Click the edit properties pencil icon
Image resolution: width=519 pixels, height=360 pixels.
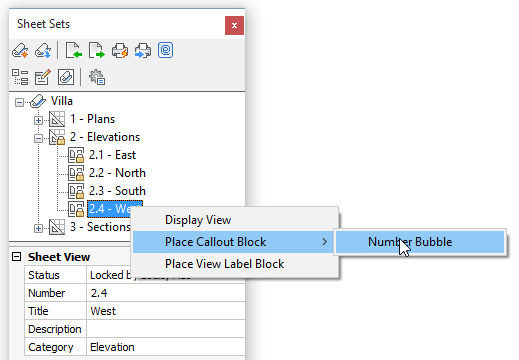click(43, 77)
